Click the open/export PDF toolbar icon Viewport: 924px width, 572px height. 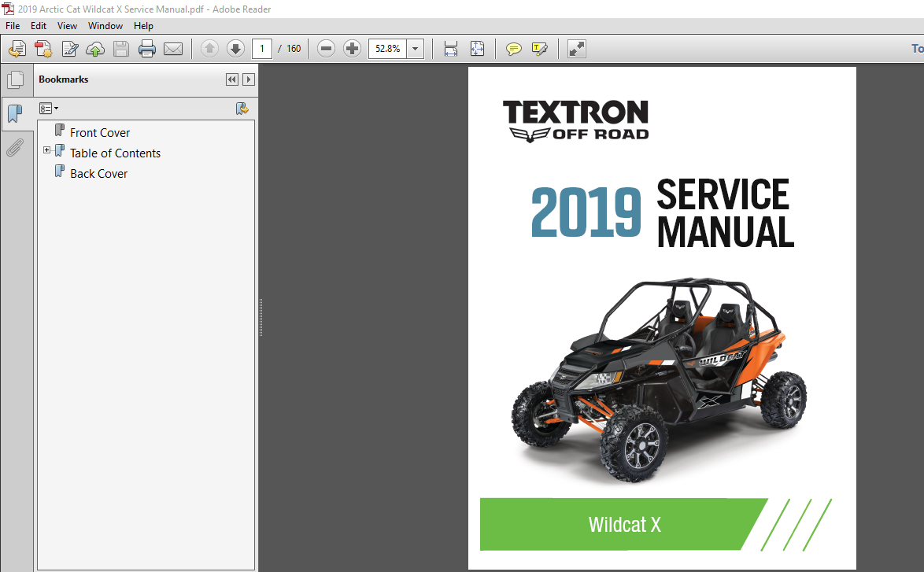point(17,49)
